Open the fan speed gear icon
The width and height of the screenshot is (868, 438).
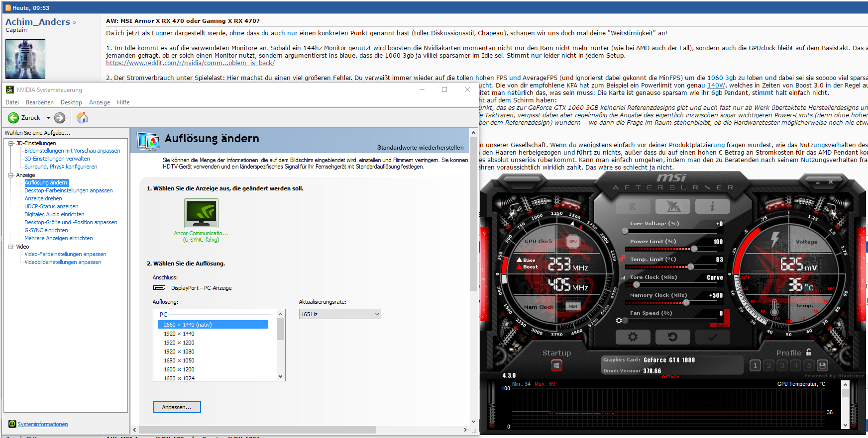(619, 320)
